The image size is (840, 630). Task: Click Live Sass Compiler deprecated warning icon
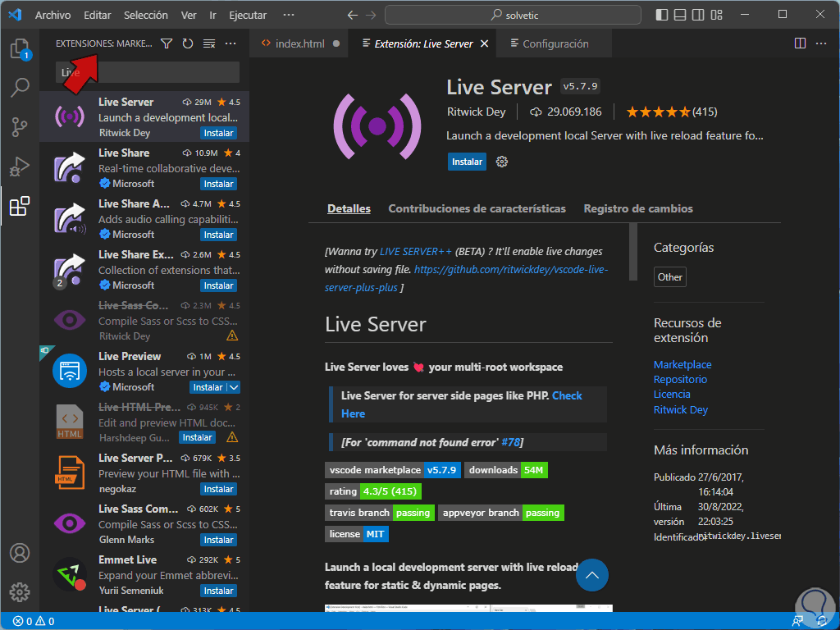232,336
